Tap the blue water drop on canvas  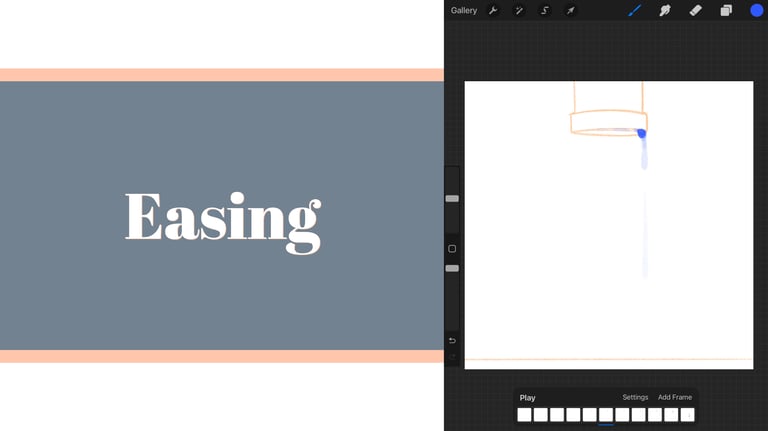642,133
